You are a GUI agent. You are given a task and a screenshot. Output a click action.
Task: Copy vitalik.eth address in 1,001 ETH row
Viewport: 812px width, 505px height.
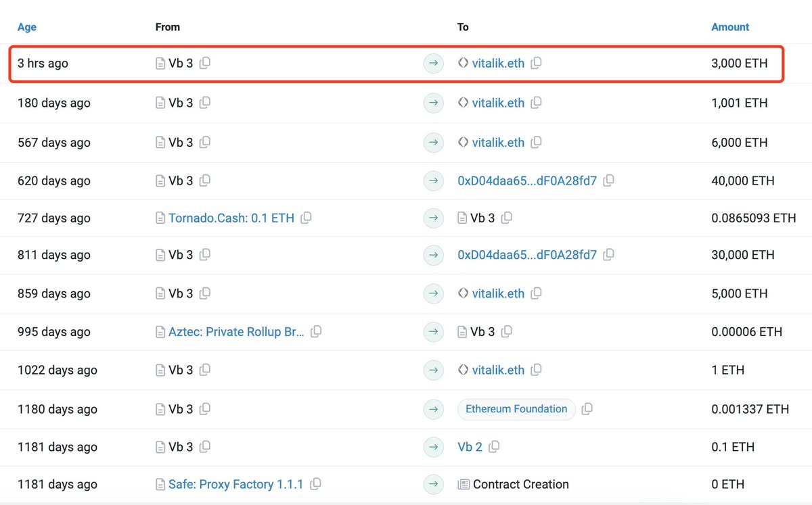pyautogui.click(x=537, y=103)
